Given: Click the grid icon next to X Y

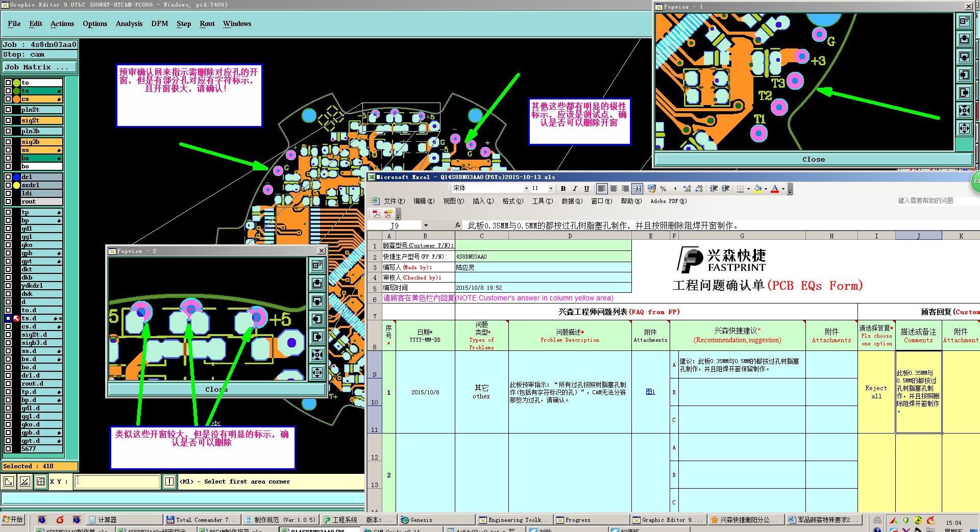Looking at the screenshot, I should [41, 482].
